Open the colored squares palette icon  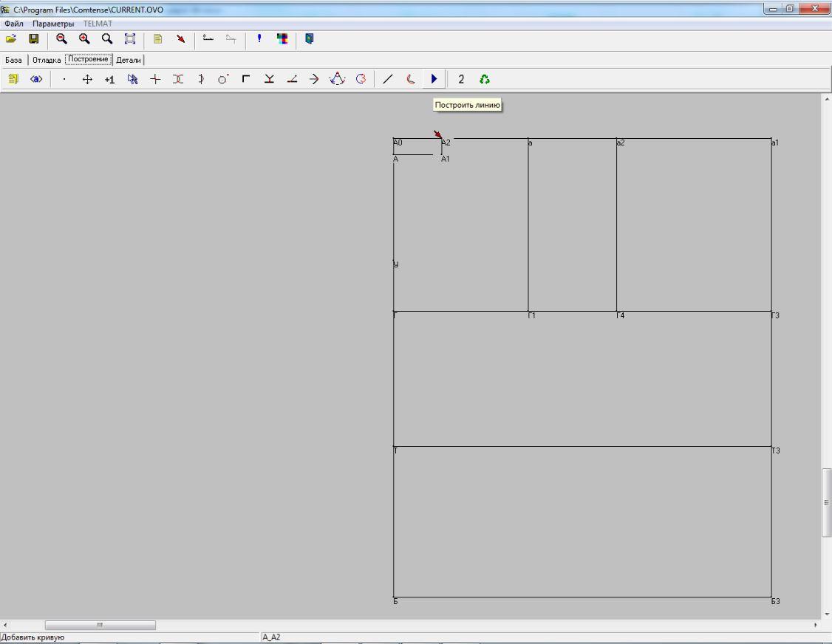[282, 38]
